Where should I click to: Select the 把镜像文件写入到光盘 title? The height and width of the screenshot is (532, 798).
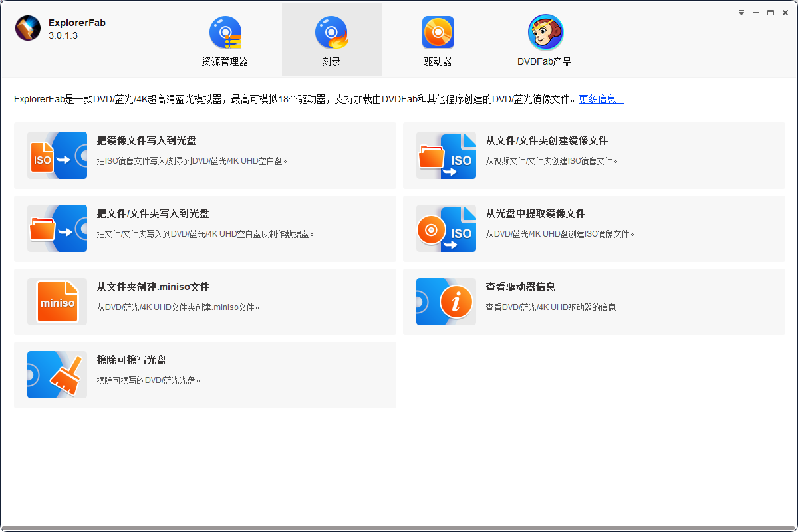147,141
